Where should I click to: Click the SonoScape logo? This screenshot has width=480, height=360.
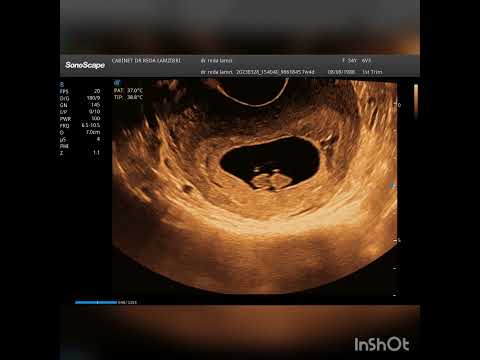point(85,65)
